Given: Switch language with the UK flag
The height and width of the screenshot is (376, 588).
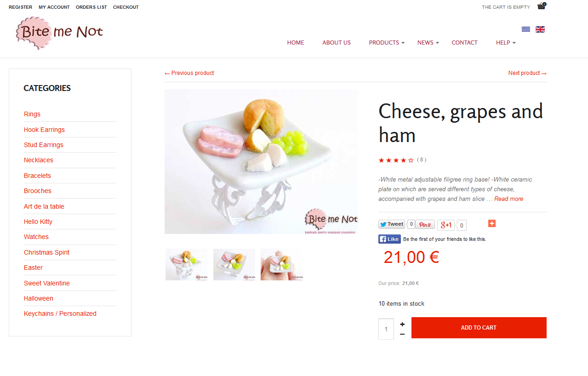Looking at the screenshot, I should [540, 29].
